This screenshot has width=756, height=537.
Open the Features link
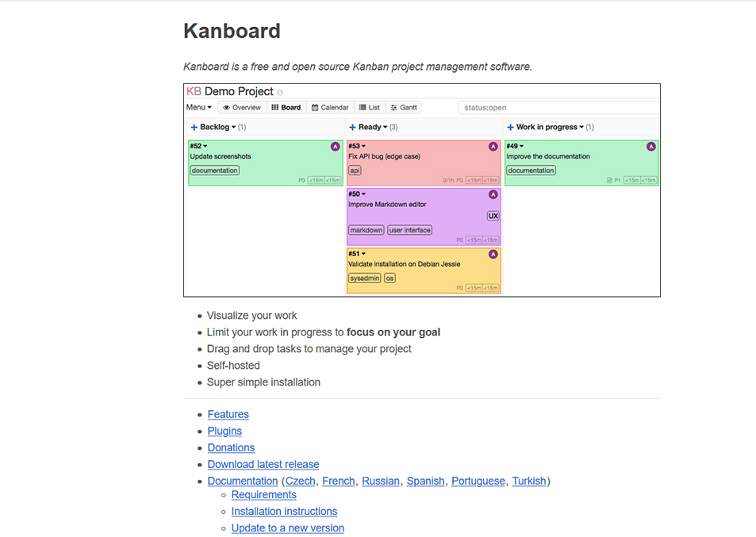[228, 415]
